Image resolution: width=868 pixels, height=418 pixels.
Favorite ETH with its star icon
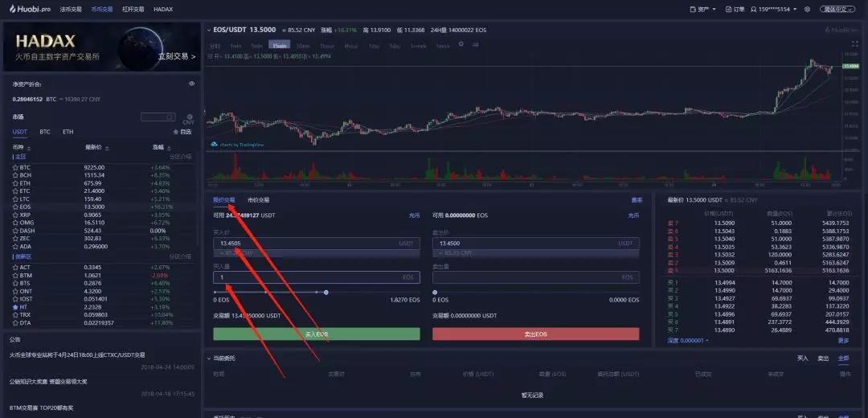coord(15,182)
